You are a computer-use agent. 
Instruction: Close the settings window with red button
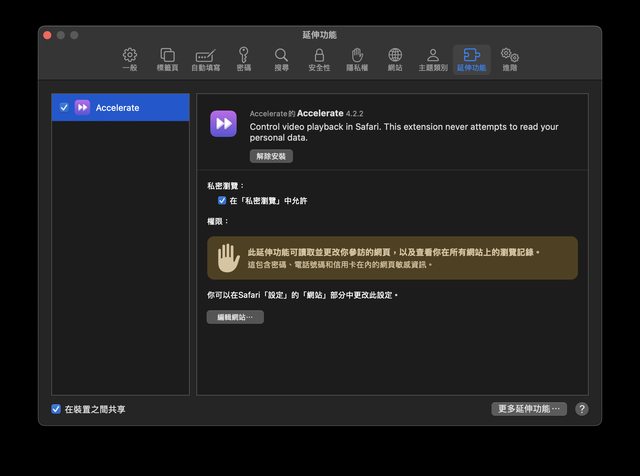point(47,35)
